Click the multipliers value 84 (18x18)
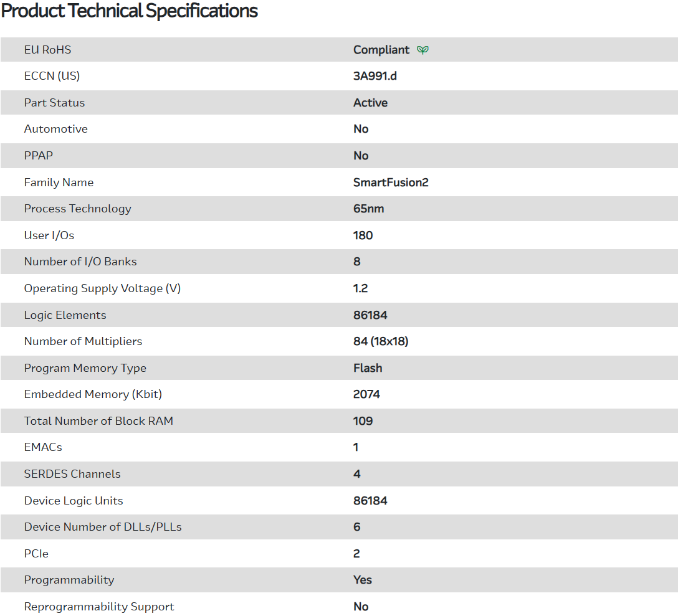Image resolution: width=678 pixels, height=616 pixels. point(381,341)
